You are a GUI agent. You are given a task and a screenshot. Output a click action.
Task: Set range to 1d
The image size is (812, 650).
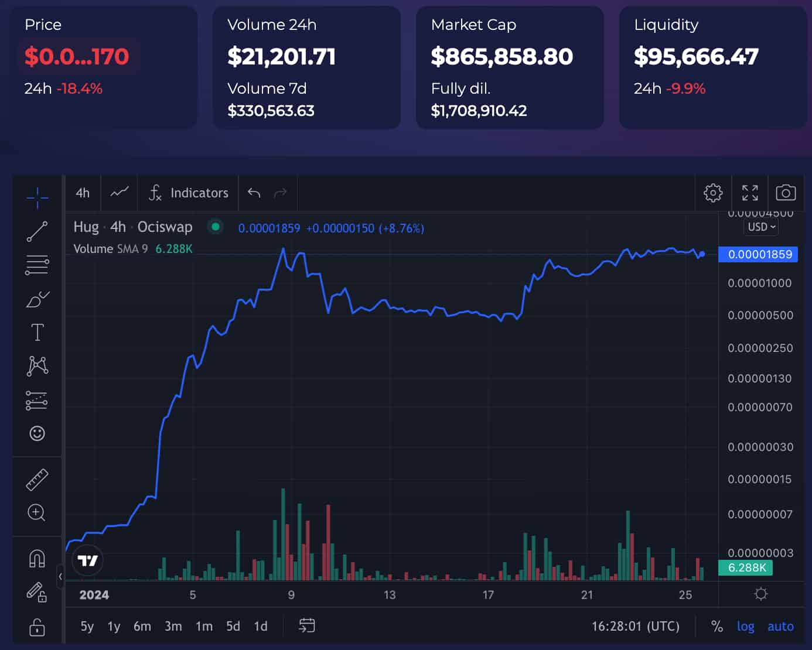pos(261,626)
